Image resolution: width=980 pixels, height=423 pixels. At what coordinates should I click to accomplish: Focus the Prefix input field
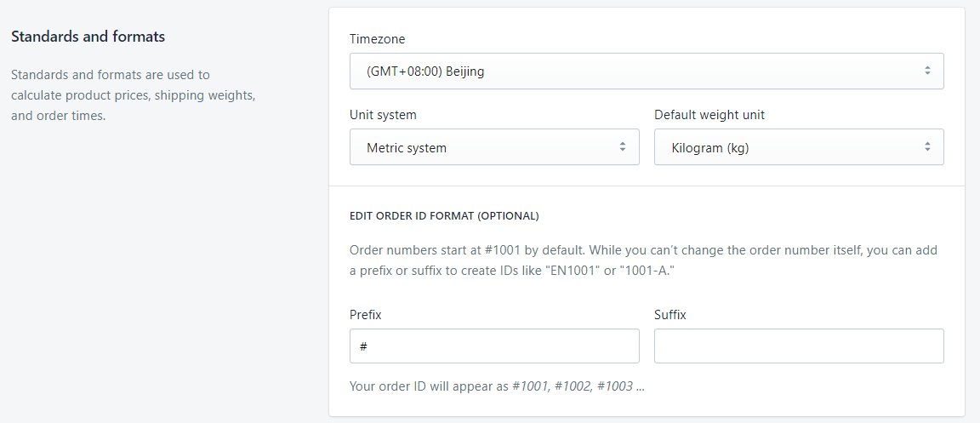click(x=494, y=346)
